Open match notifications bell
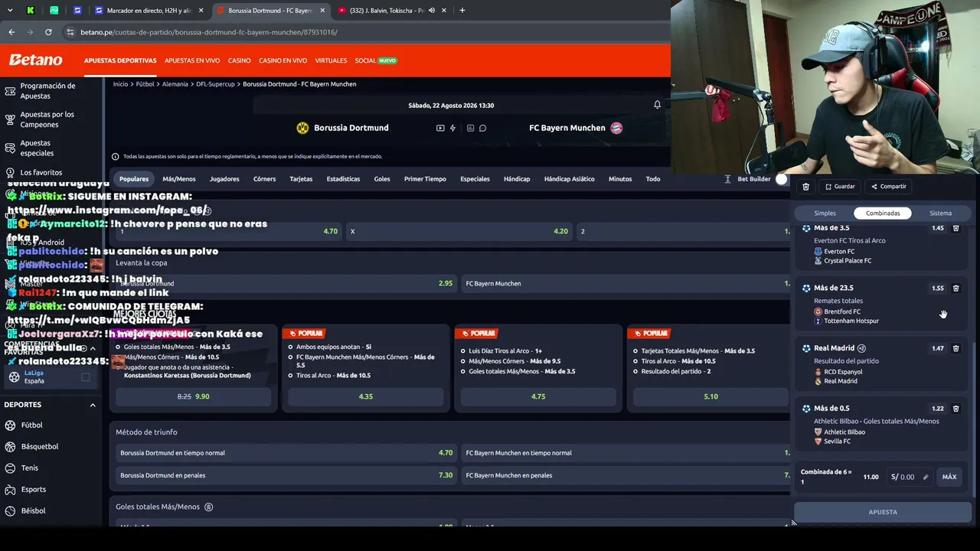The width and height of the screenshot is (980, 551). click(657, 105)
